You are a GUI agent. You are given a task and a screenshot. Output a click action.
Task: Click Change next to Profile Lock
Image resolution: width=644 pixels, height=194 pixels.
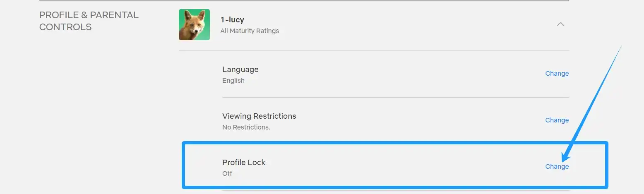tap(557, 166)
